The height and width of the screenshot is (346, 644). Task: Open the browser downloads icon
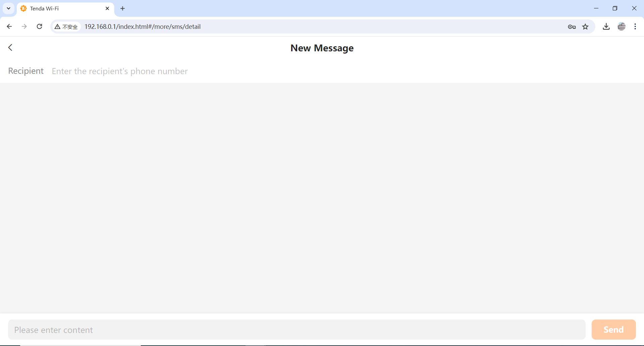click(x=606, y=27)
